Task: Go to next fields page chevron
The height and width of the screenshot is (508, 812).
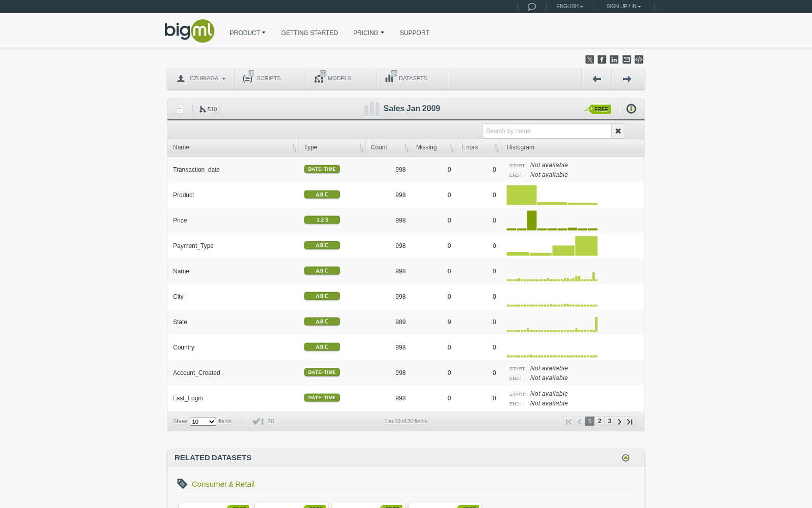Action: coord(620,421)
